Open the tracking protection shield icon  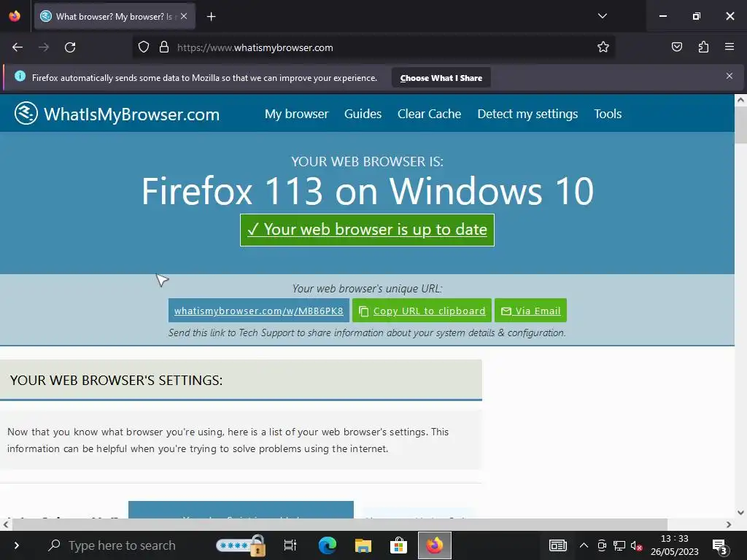(x=144, y=47)
